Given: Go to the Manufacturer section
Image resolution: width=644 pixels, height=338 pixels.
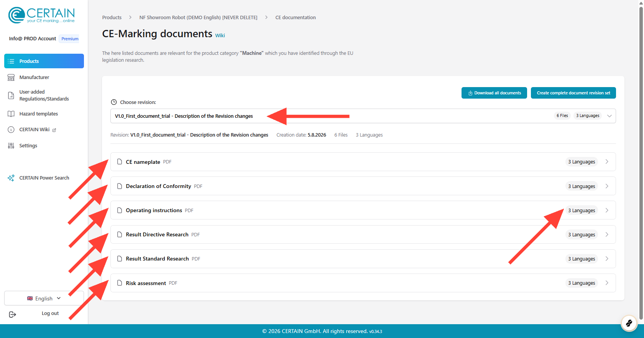Looking at the screenshot, I should pyautogui.click(x=44, y=77).
